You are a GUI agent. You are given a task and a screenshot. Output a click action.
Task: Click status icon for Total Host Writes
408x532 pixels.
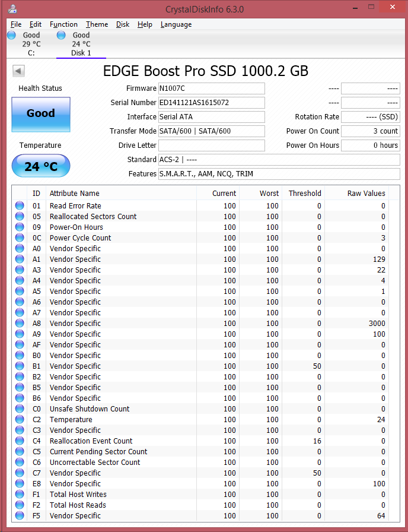pyautogui.click(x=20, y=495)
